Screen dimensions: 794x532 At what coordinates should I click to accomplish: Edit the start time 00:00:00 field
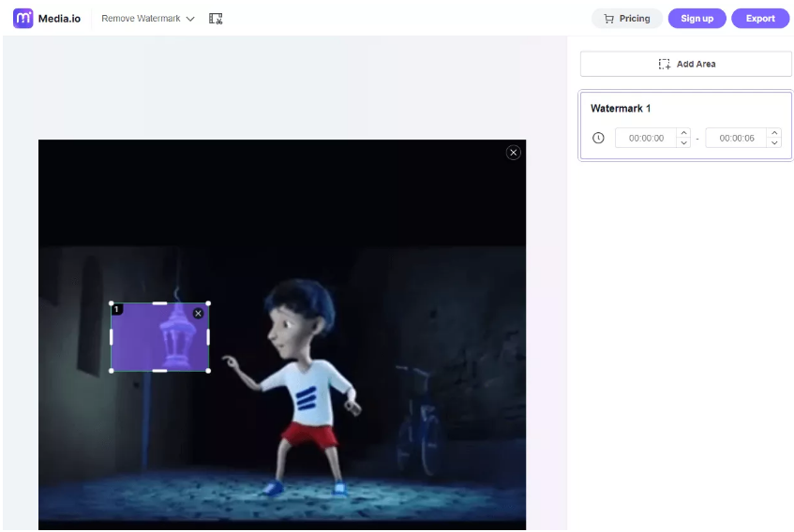(x=646, y=138)
